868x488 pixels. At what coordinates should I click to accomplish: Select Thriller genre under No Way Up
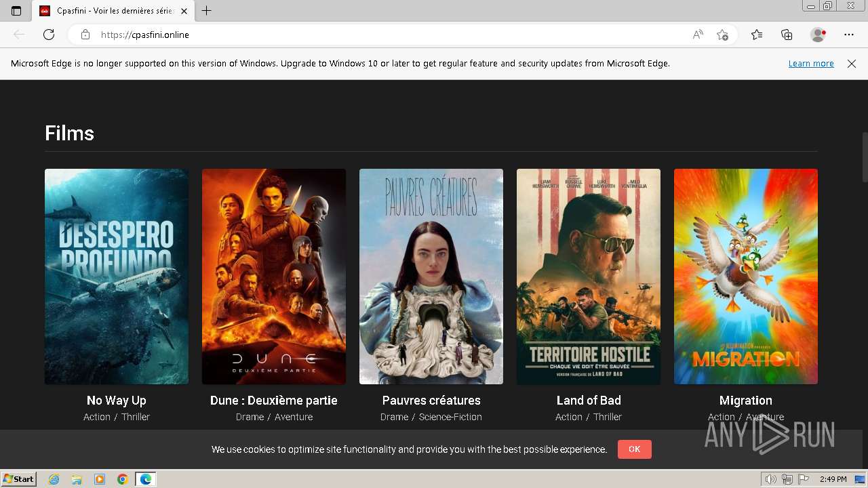click(x=136, y=417)
